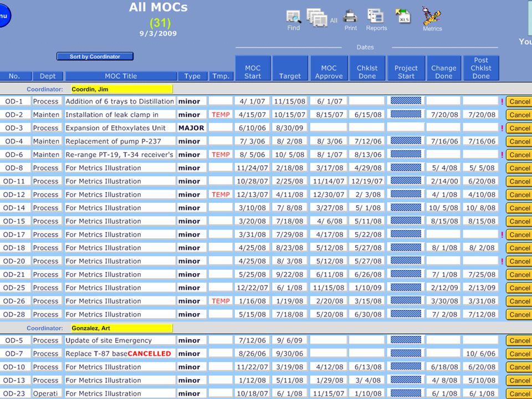Screen dimensions: 532x399
Task: Click Project Start hatched bar for OD-8
Action: (406, 167)
